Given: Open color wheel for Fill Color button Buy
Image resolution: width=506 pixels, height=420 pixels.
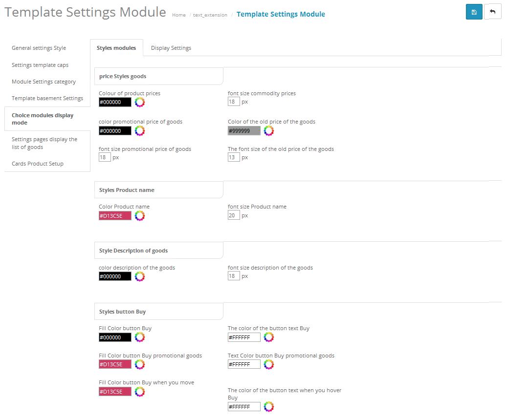Looking at the screenshot, I should tap(140, 337).
